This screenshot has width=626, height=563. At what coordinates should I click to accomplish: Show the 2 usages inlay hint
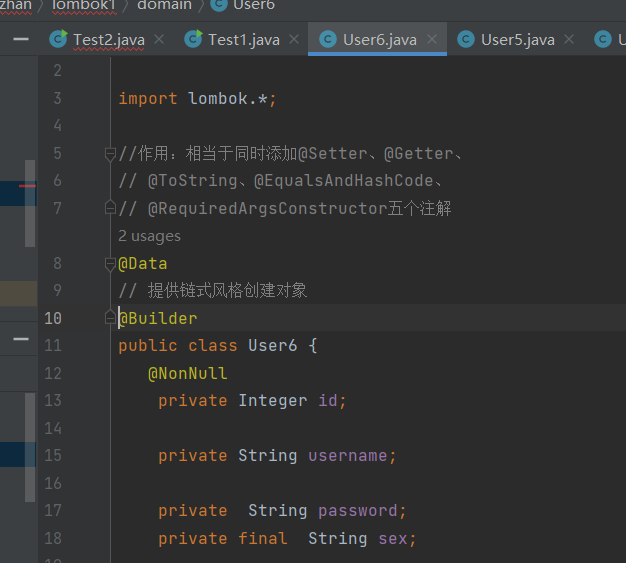click(x=149, y=236)
